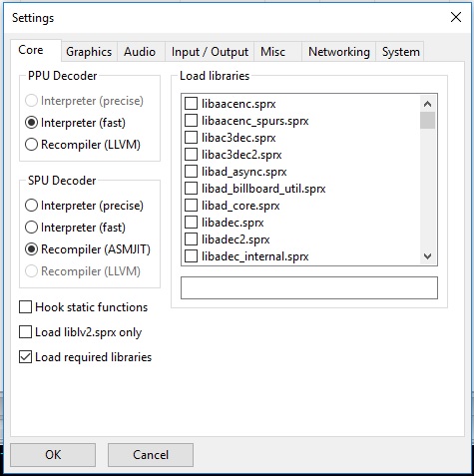Open the Audio tab
The height and width of the screenshot is (476, 474).
(x=140, y=52)
